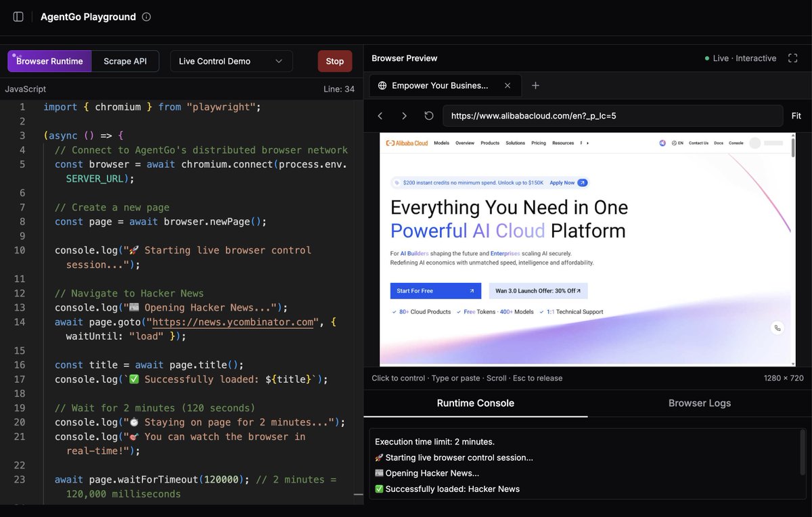Stop the running script
Screen dimensions: 812x517
click(x=335, y=61)
